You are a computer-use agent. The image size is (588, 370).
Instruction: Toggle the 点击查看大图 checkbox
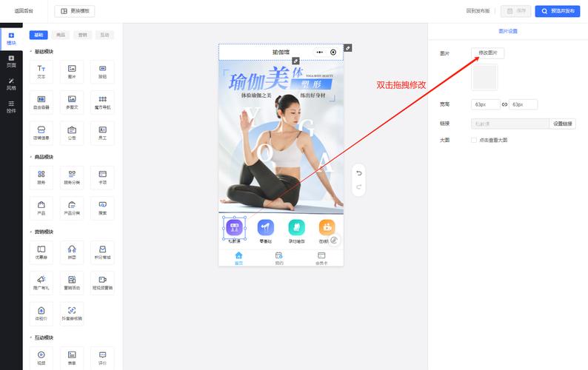click(474, 140)
